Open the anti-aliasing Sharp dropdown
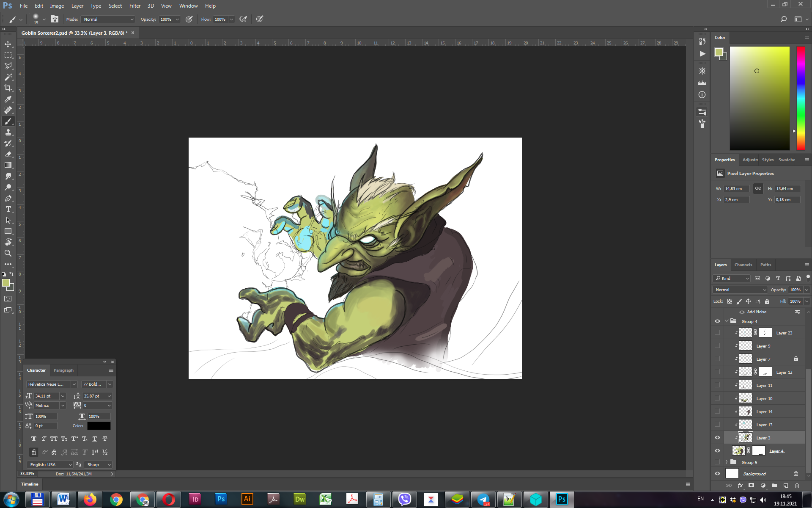This screenshot has height=508, width=812. pyautogui.click(x=99, y=464)
